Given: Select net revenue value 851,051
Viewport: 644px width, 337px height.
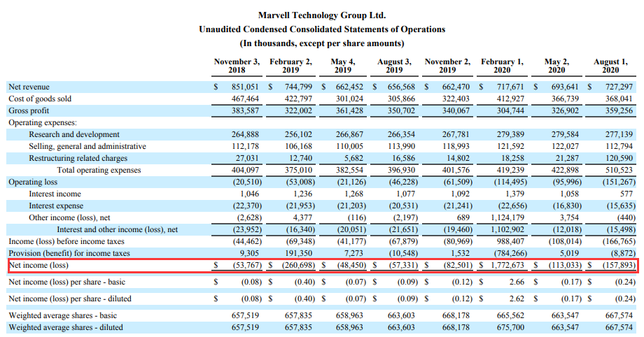Looking at the screenshot, I should pos(245,87).
